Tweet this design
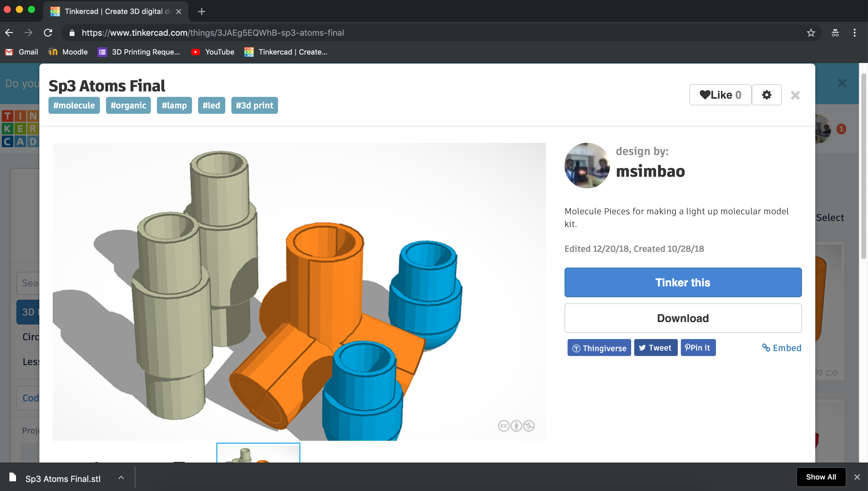Image resolution: width=868 pixels, height=491 pixels. coord(655,348)
